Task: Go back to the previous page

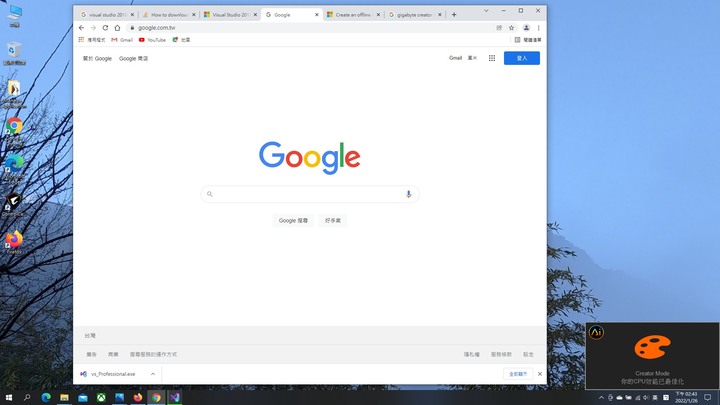Action: pyautogui.click(x=81, y=28)
